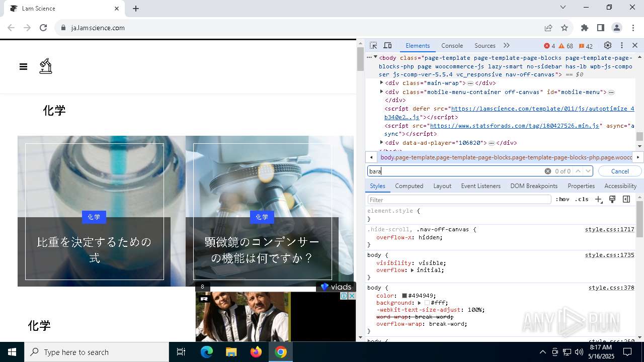Close the viads advertisement
Image resolution: width=644 pixels, height=362 pixels.
point(352,296)
